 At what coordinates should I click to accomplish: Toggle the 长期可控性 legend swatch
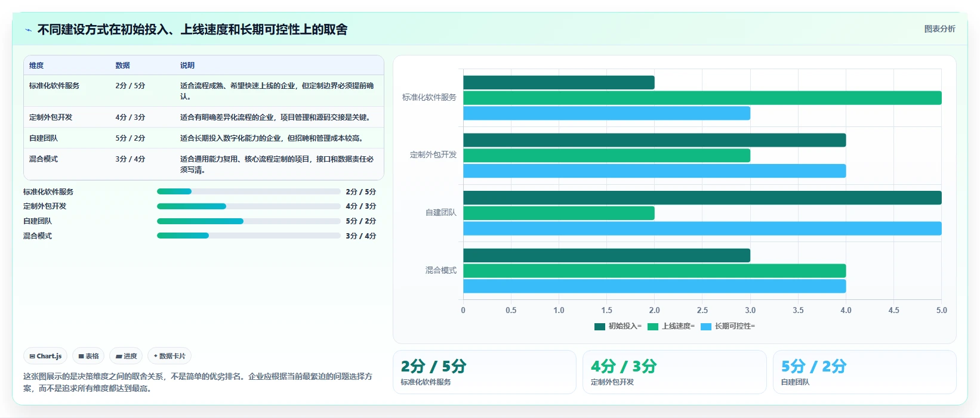click(x=706, y=326)
